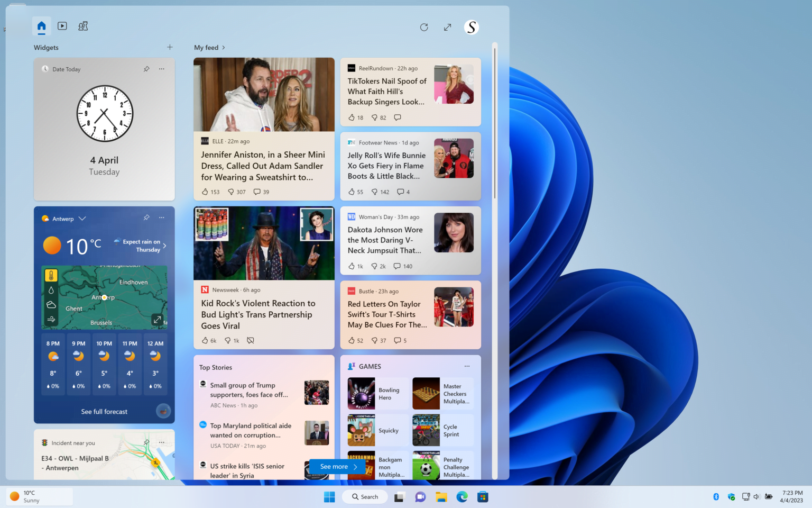
Task: Open the GAMES card options menu
Action: coord(467,366)
